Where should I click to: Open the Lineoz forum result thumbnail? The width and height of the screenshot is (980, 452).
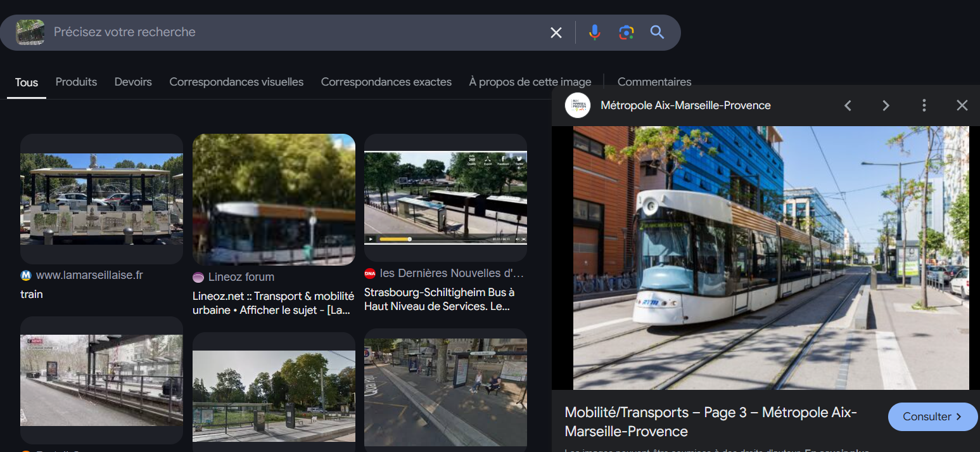click(x=274, y=199)
